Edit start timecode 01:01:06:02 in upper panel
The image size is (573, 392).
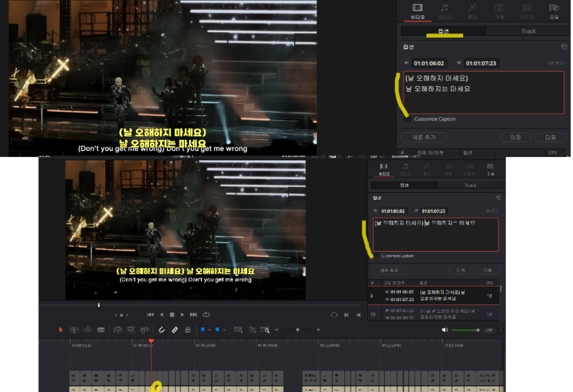click(429, 63)
